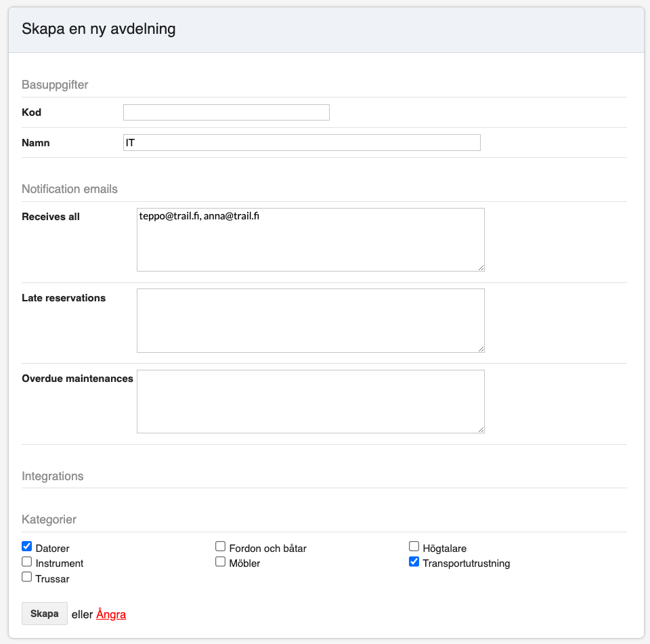Click the red Ångra link
Viewport: 650px width, 644px height.
[x=111, y=615]
